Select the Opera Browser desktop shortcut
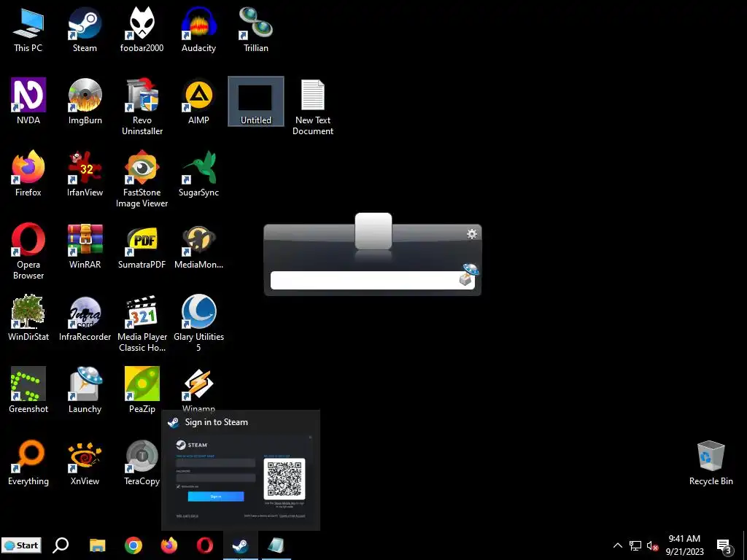 tap(28, 252)
